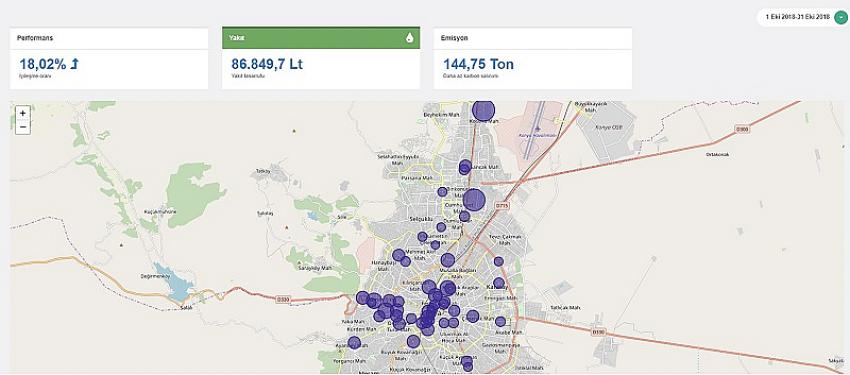Select the Performans card header
This screenshot has width=850, height=375.
pyautogui.click(x=109, y=38)
